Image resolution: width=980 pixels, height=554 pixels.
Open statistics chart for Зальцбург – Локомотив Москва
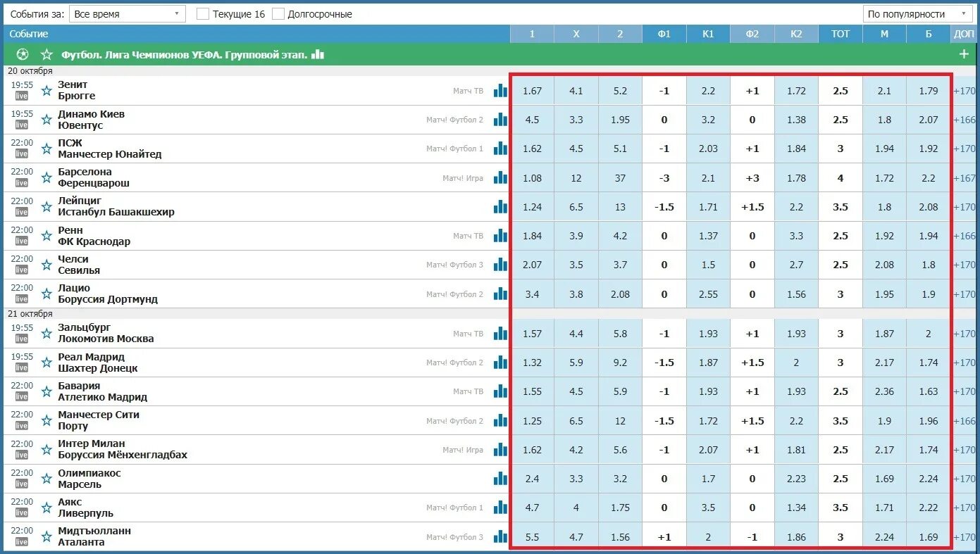tap(500, 333)
